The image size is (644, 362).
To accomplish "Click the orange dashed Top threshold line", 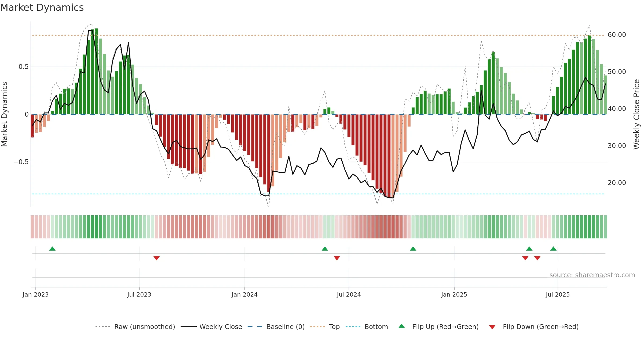I will [318, 35].
